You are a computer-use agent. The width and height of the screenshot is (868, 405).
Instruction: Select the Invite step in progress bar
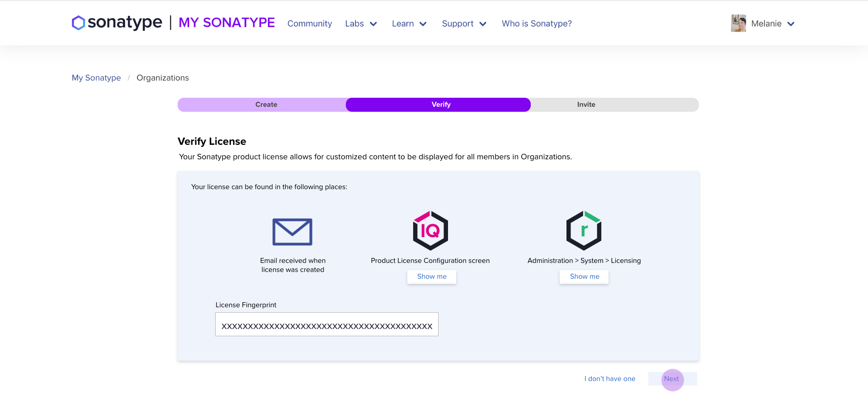(x=586, y=105)
